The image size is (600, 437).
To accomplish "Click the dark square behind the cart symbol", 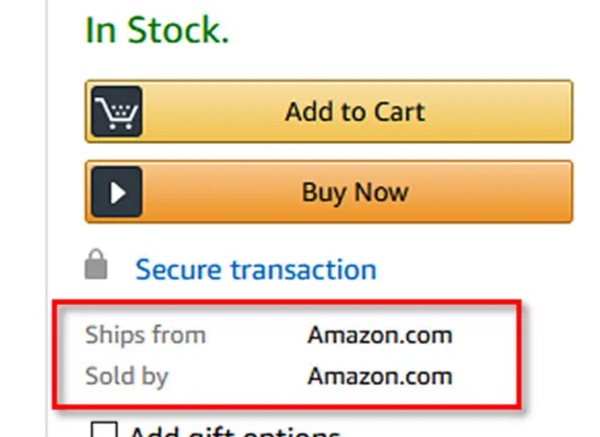I will coord(117,111).
